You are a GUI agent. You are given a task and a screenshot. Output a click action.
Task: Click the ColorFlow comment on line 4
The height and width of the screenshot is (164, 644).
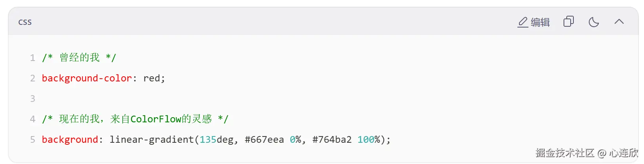(155, 119)
